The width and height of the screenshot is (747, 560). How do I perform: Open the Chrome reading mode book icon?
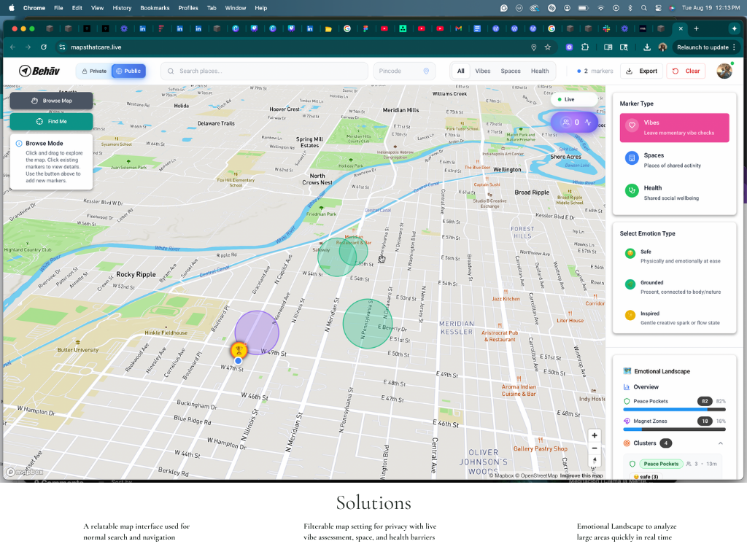click(608, 47)
